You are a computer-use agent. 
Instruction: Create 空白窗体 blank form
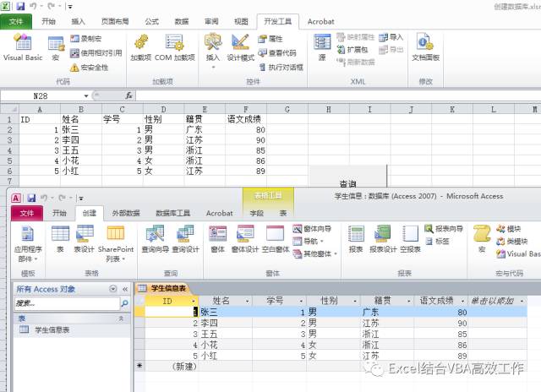tap(276, 239)
